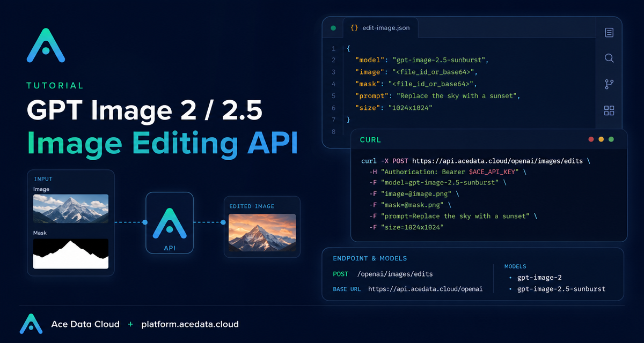This screenshot has height=343, width=644.
Task: Click the Authorization Bearer header line
Action: coord(448,172)
